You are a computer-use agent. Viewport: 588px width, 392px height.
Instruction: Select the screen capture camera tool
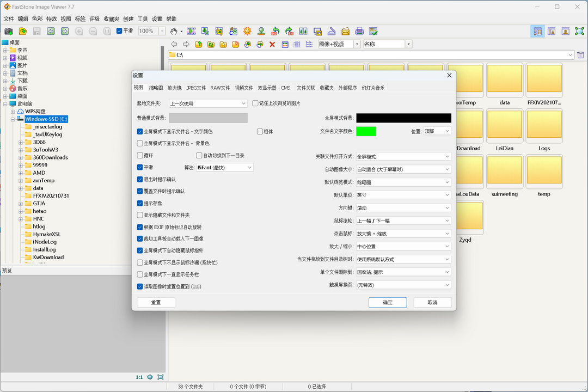tap(8, 31)
